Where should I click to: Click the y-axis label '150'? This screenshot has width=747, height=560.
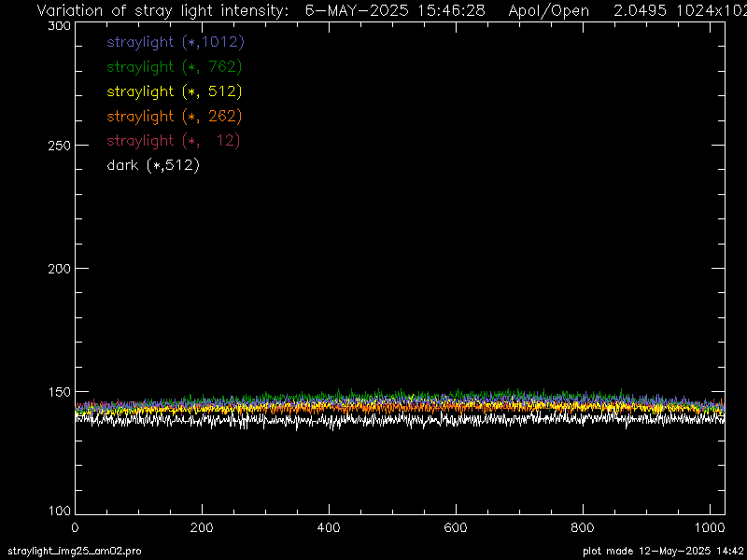pyautogui.click(x=60, y=392)
